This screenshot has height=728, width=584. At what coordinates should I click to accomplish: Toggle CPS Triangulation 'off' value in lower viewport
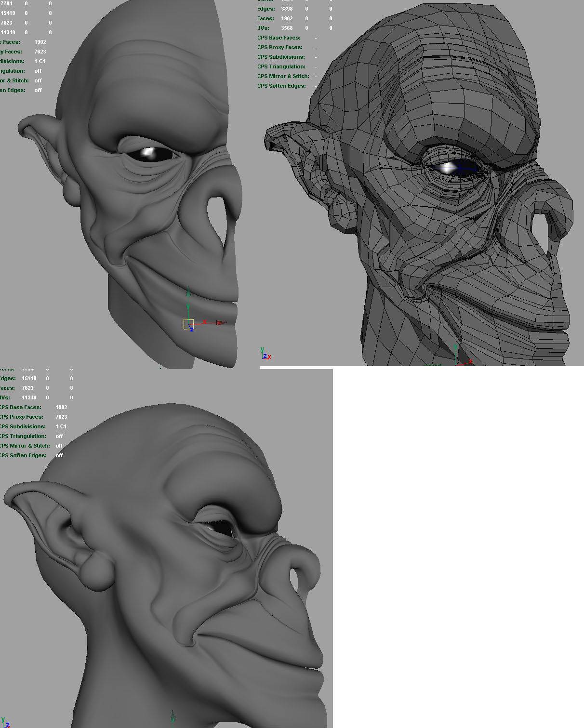click(59, 436)
